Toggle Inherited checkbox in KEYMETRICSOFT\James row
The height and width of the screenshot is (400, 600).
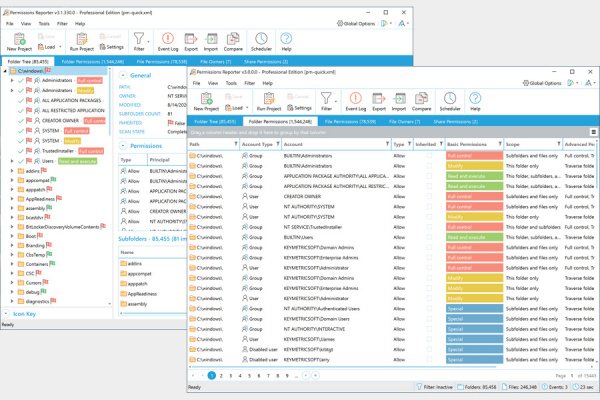(429, 339)
